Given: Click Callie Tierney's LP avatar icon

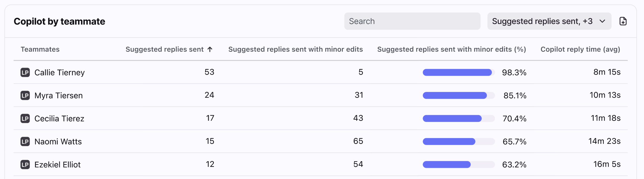Looking at the screenshot, I should (25, 73).
